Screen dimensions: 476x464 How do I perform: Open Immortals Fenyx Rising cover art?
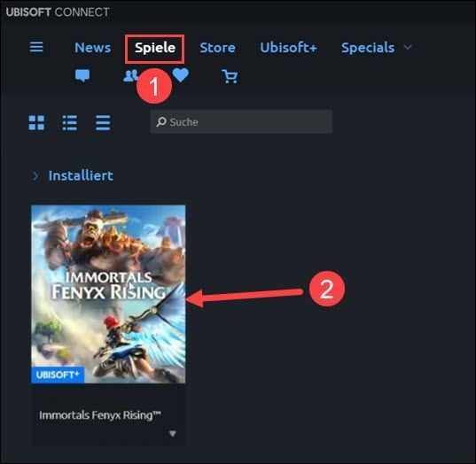point(108,294)
